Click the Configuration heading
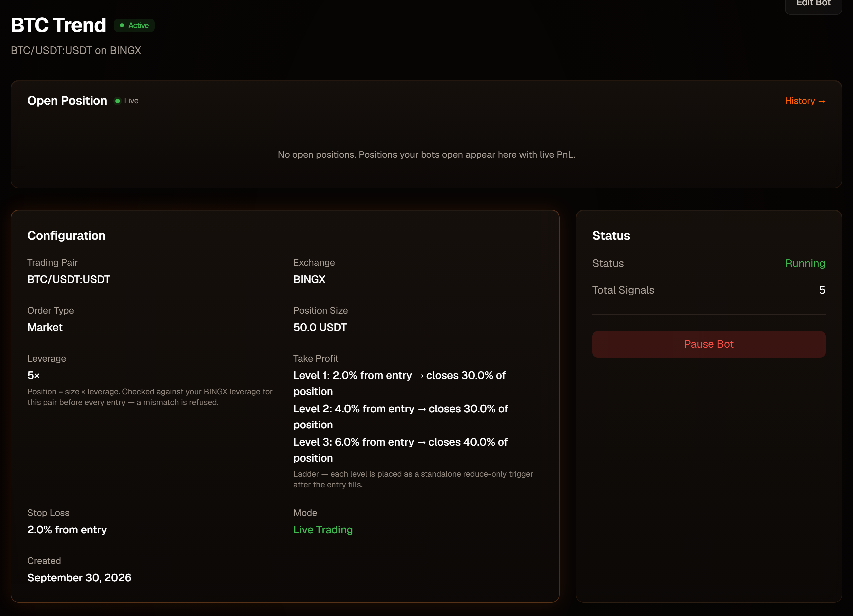Viewport: 853px width, 616px height. pyautogui.click(x=66, y=236)
